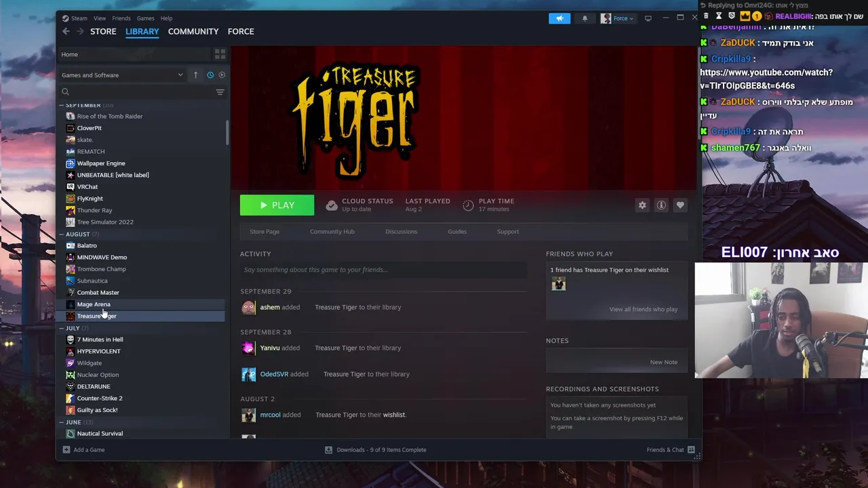
Task: Collapse the JUNE group
Action: coord(62,422)
